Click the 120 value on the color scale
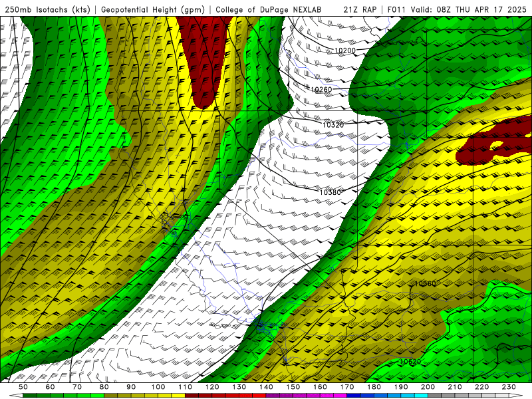Screen dimensions: 532x399 [212, 387]
